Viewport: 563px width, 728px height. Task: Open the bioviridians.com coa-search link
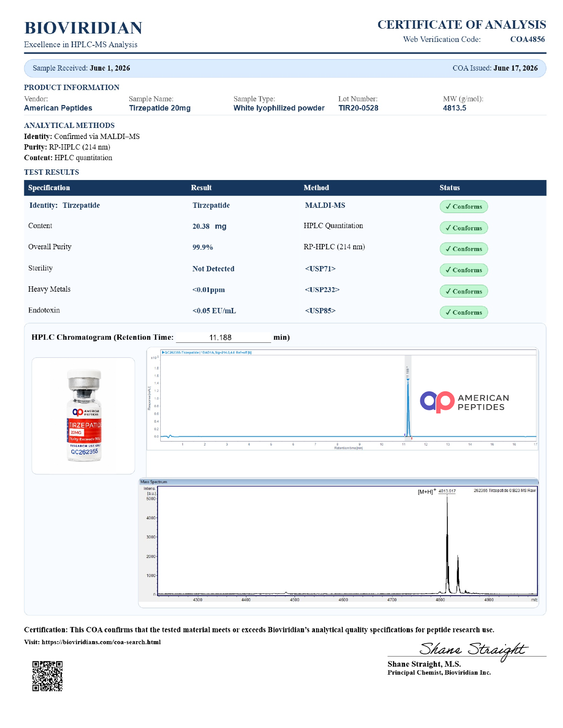click(x=101, y=642)
